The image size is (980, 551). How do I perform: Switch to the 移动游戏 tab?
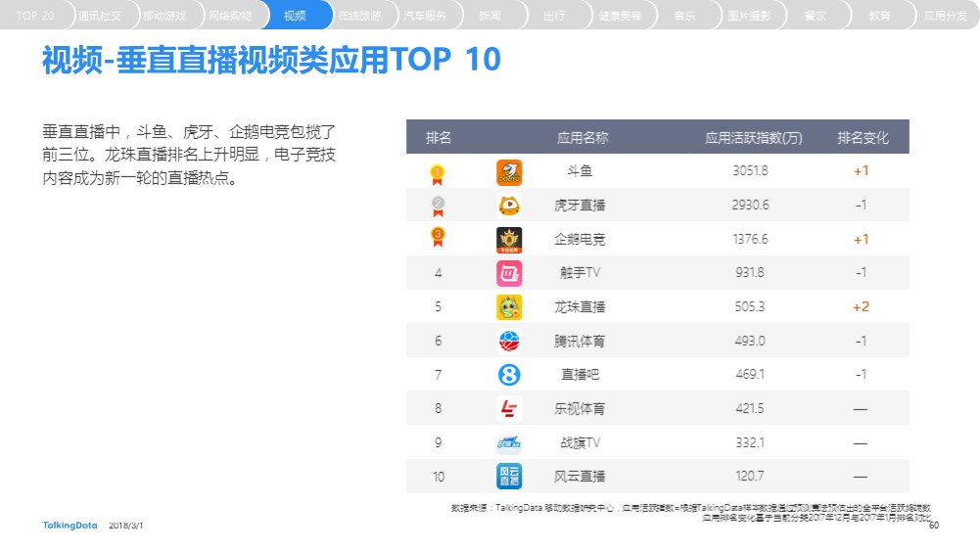165,15
